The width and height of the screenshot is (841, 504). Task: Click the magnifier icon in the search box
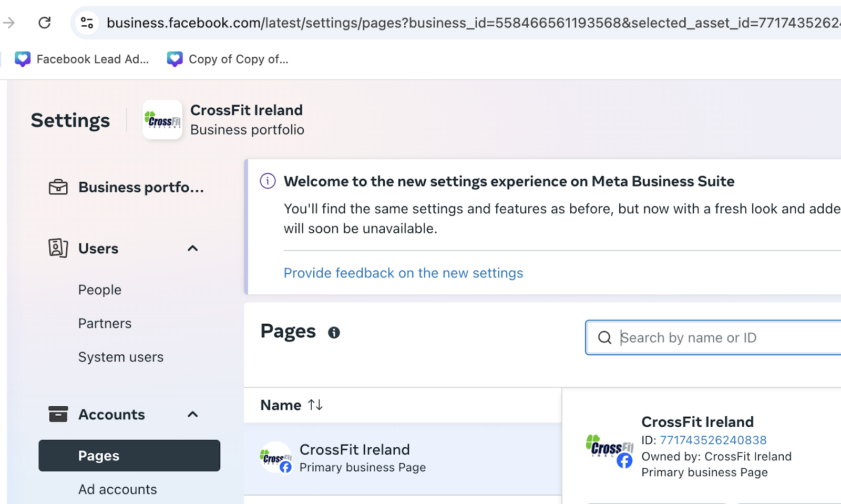(x=605, y=337)
